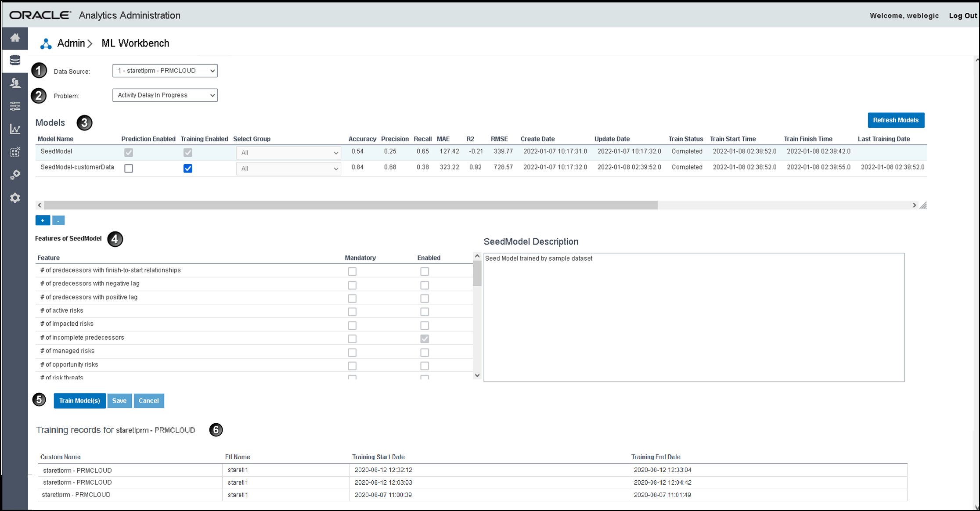Viewport: 980px width, 511px height.
Task: Click up arrow of features list scrollbar
Action: pyautogui.click(x=477, y=256)
